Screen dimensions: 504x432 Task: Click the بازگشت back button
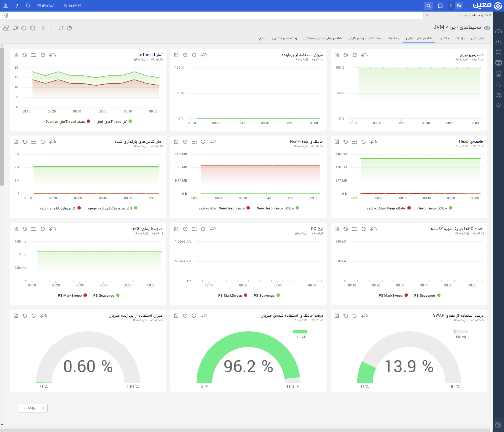(33, 408)
